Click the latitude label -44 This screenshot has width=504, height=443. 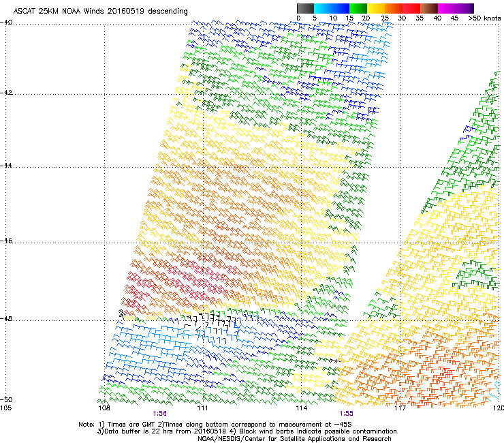click(6, 166)
